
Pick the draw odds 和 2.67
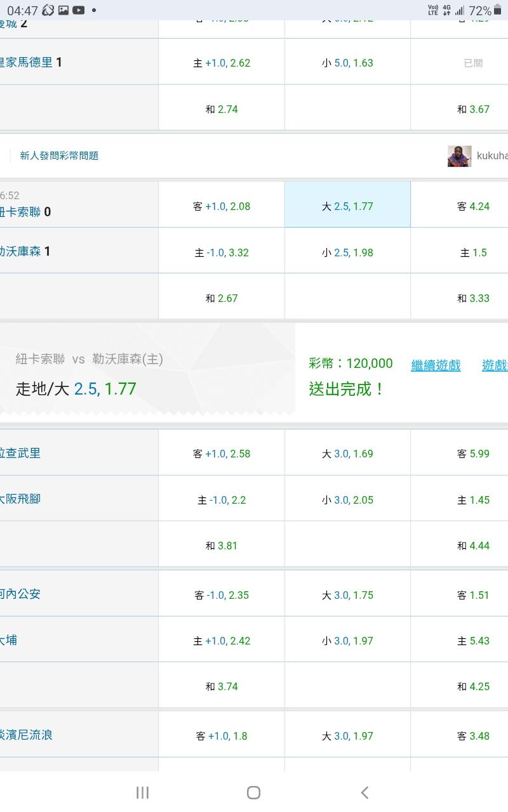coord(222,298)
